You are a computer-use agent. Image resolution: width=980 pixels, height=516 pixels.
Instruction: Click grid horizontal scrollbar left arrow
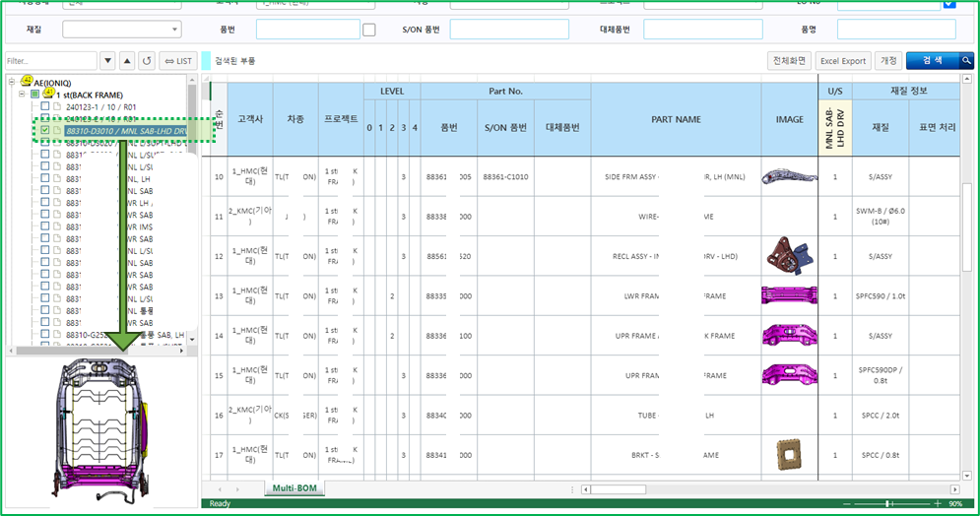pos(586,489)
